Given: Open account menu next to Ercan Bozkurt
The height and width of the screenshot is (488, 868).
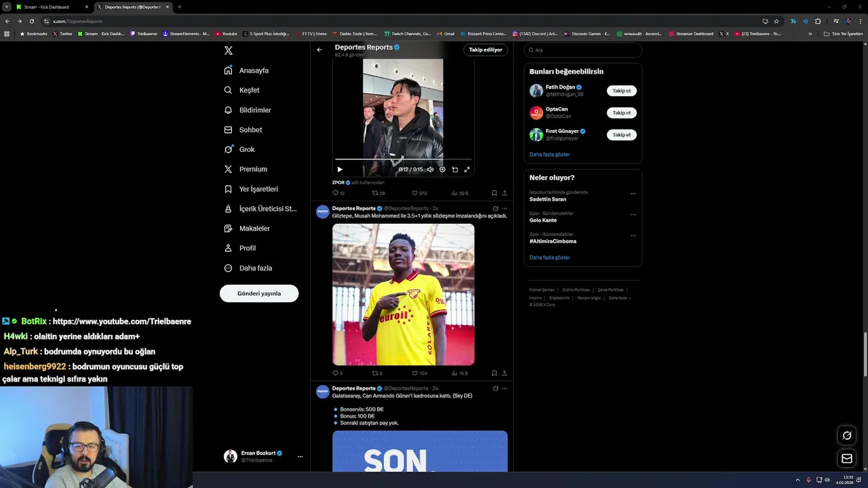Looking at the screenshot, I should point(300,456).
